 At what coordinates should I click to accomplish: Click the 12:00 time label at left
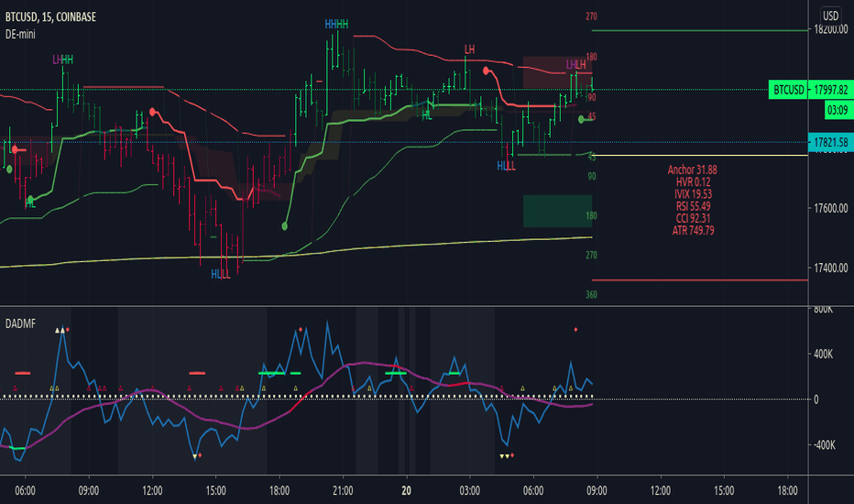pos(152,490)
